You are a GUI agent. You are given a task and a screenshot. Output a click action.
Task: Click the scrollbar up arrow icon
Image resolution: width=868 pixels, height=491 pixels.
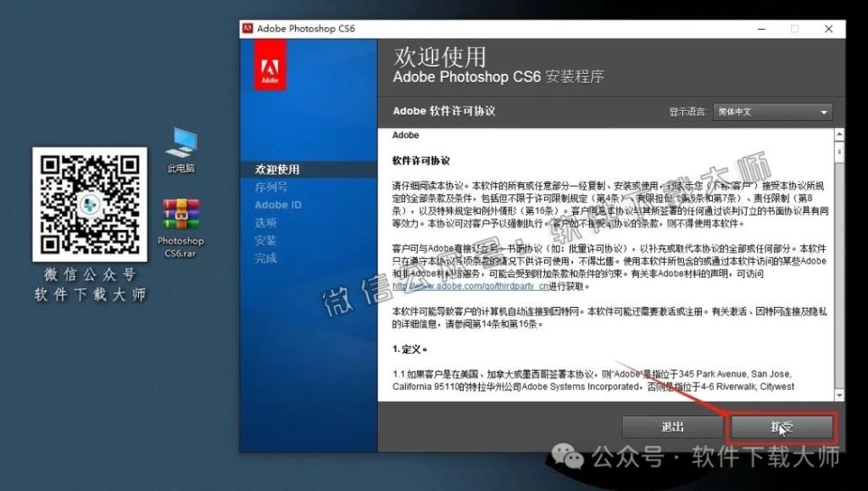(839, 133)
